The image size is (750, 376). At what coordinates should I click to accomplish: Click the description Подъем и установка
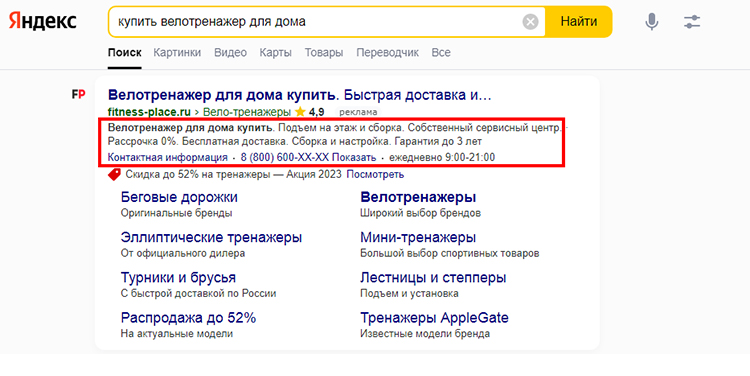pos(409,293)
